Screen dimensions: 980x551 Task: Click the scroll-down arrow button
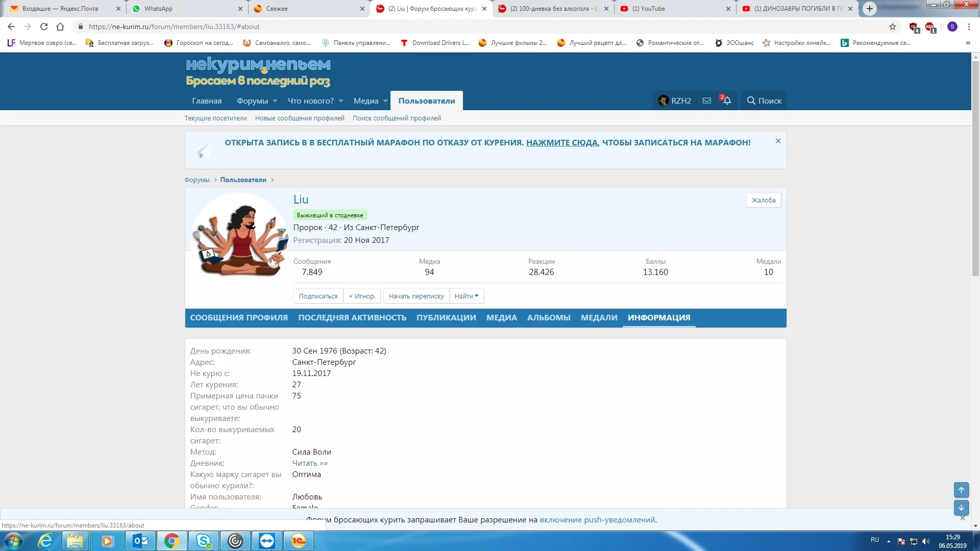click(x=961, y=508)
